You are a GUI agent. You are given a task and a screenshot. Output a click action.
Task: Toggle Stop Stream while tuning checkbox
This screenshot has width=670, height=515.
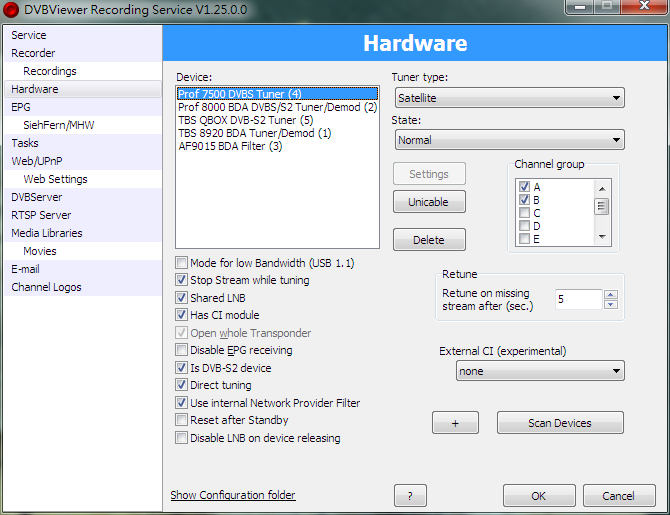(181, 280)
